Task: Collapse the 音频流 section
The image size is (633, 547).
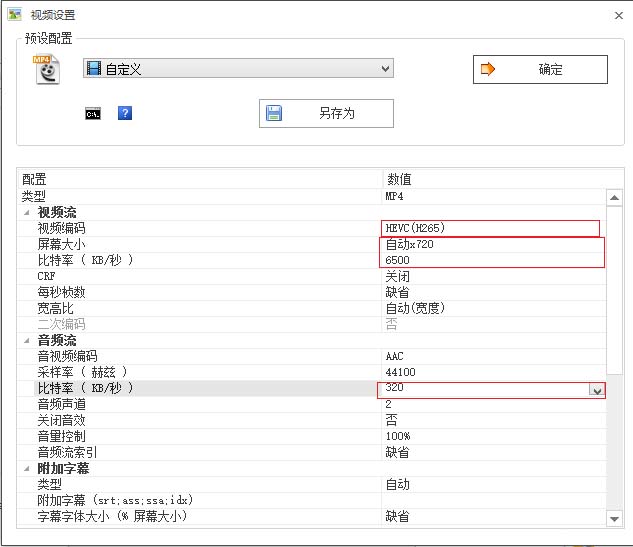Action: coord(27,340)
